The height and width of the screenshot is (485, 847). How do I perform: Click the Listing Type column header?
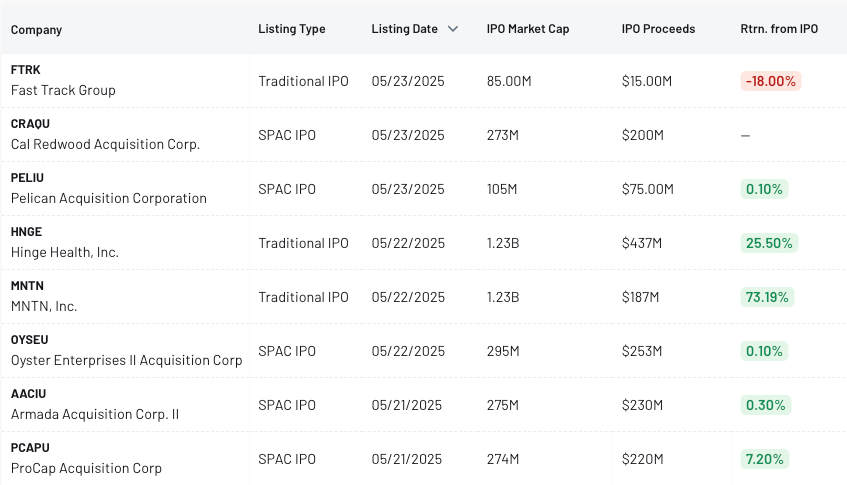coord(291,29)
